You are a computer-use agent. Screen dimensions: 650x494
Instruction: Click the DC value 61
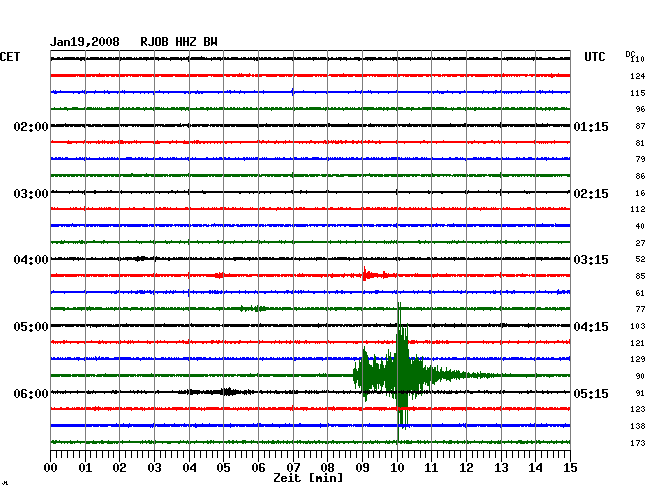click(640, 293)
